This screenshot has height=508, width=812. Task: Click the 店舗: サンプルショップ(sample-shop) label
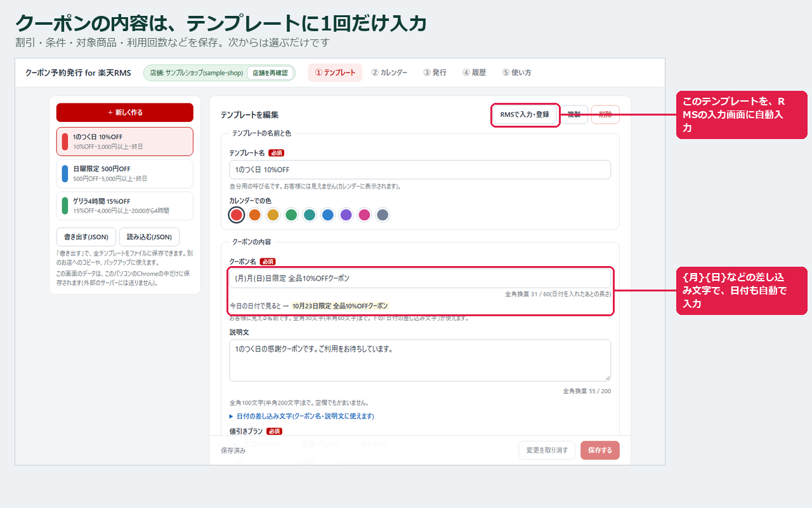[x=197, y=73]
